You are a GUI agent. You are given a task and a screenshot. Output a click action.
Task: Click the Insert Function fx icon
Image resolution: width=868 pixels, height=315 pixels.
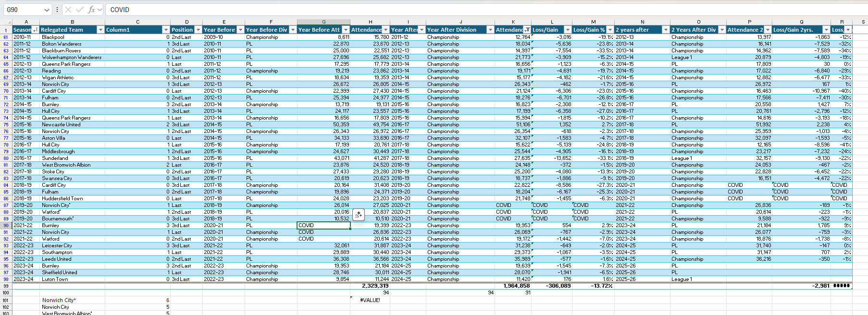pos(91,10)
